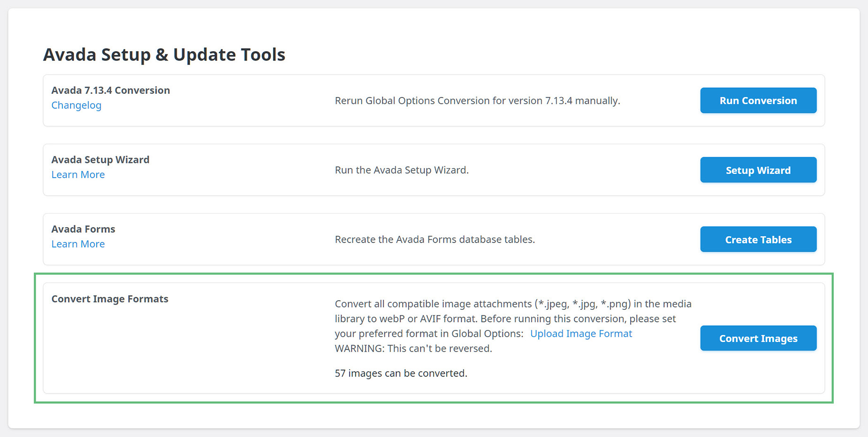868x437 pixels.
Task: Select the Avada Setup & Update Tools heading
Action: click(164, 54)
